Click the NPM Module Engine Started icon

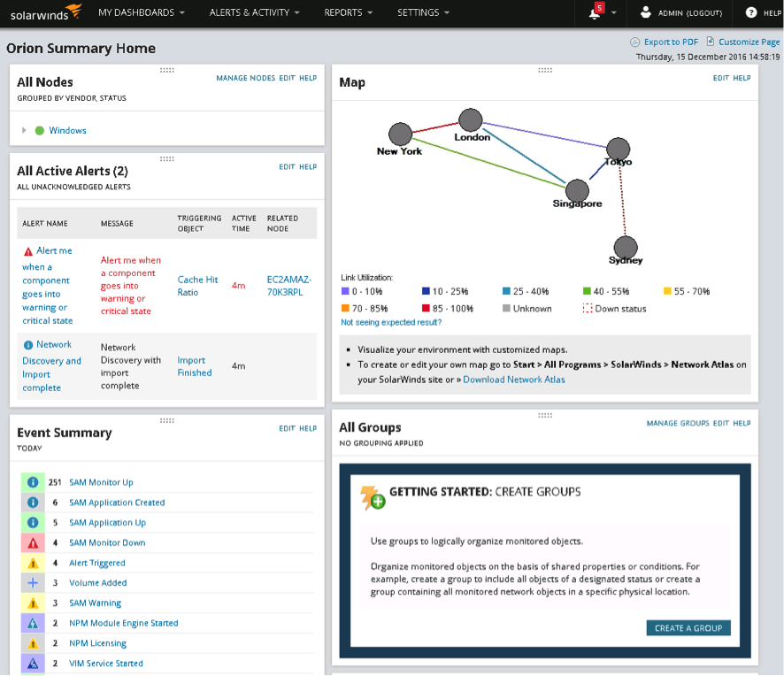33,624
